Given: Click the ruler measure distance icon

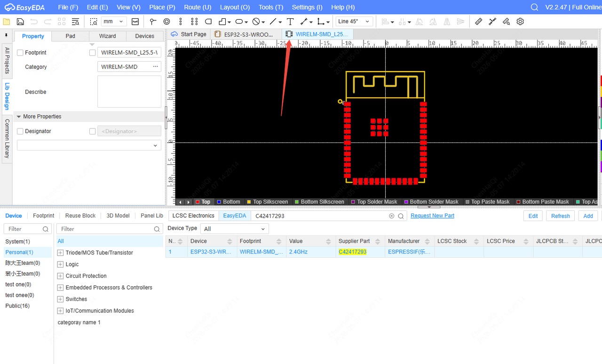Looking at the screenshot, I should click(x=478, y=22).
